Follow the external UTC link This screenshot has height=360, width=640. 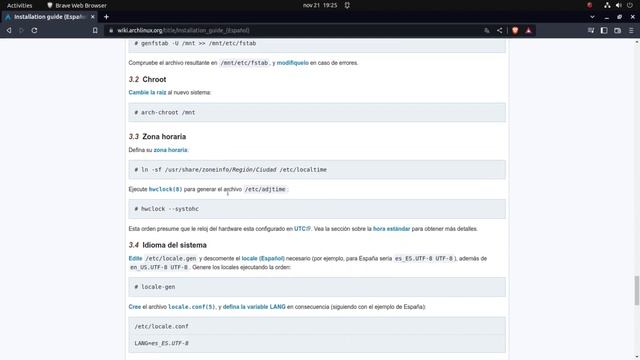(302, 229)
